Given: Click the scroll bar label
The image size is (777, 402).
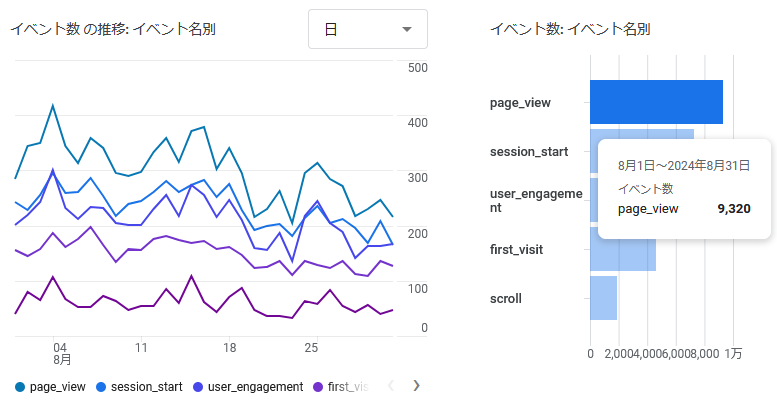Looking at the screenshot, I should (x=505, y=298).
